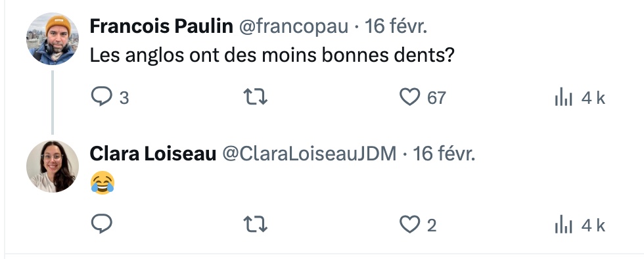View analytics of Clara Loiseau's tweet

[564, 225]
